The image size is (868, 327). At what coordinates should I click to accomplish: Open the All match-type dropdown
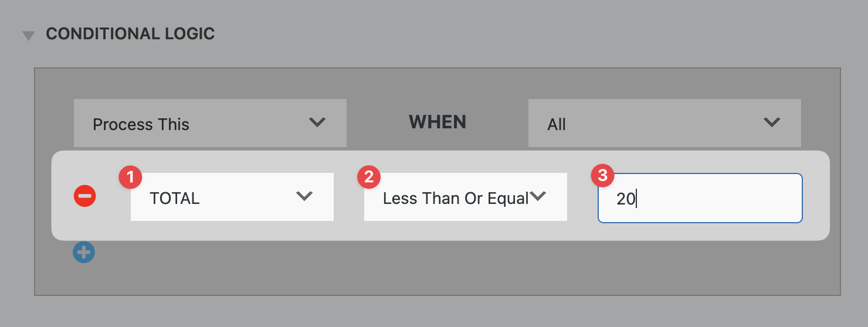tap(664, 123)
